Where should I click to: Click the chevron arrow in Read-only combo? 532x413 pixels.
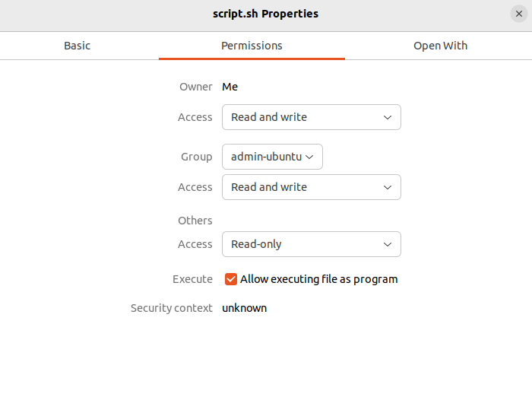[x=388, y=244]
